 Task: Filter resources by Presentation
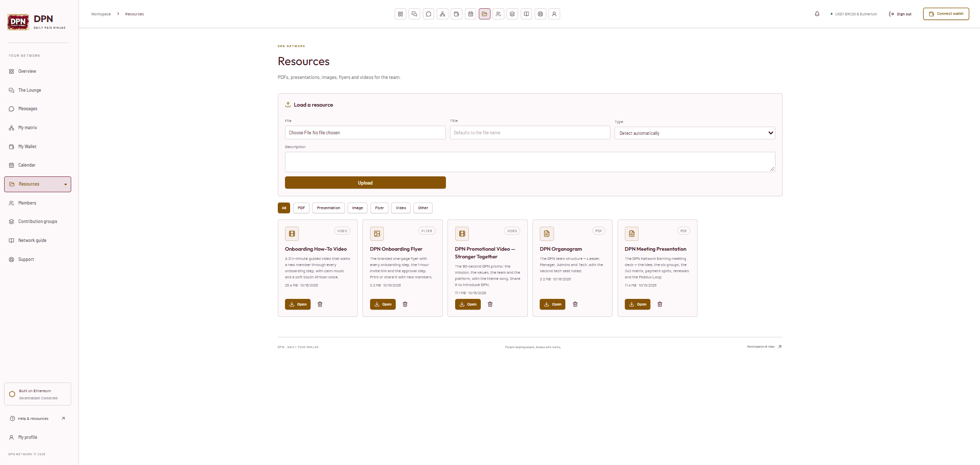[329, 208]
